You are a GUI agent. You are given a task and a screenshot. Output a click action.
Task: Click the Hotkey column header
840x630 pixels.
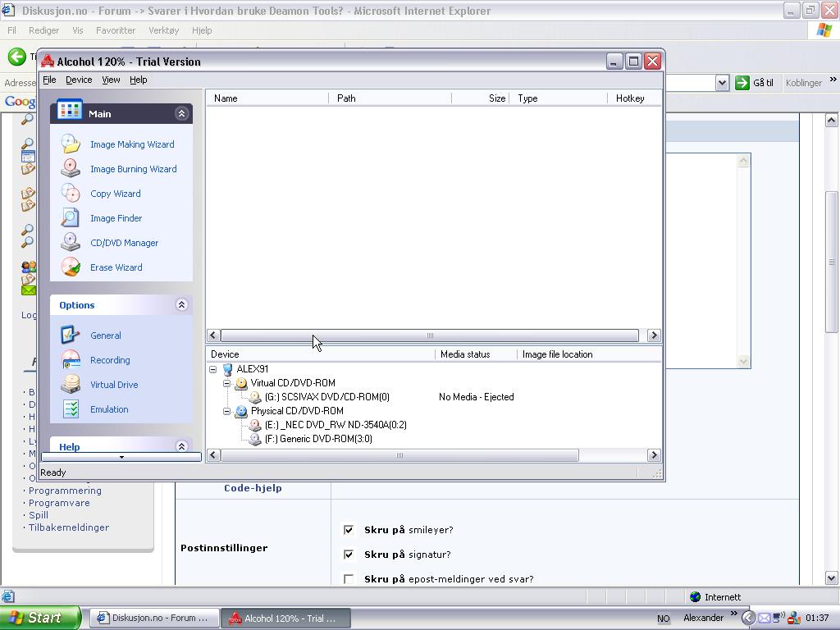pyautogui.click(x=634, y=98)
